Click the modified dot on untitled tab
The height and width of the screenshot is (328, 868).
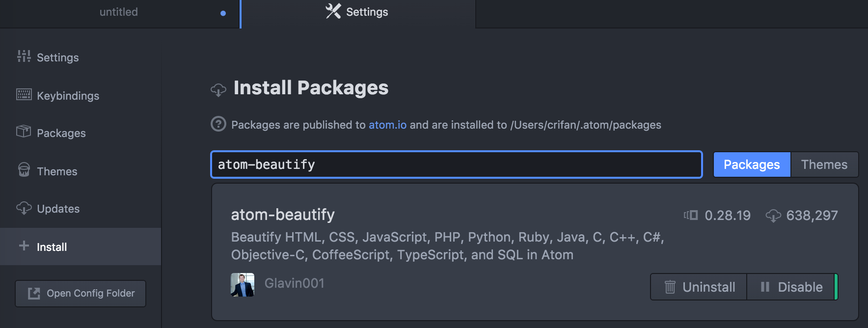(x=223, y=13)
